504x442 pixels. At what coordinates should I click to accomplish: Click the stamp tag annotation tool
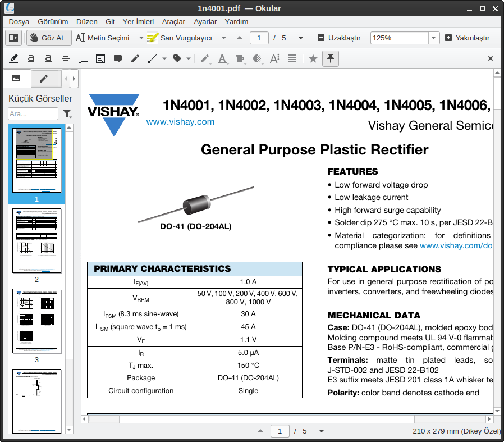(x=177, y=58)
